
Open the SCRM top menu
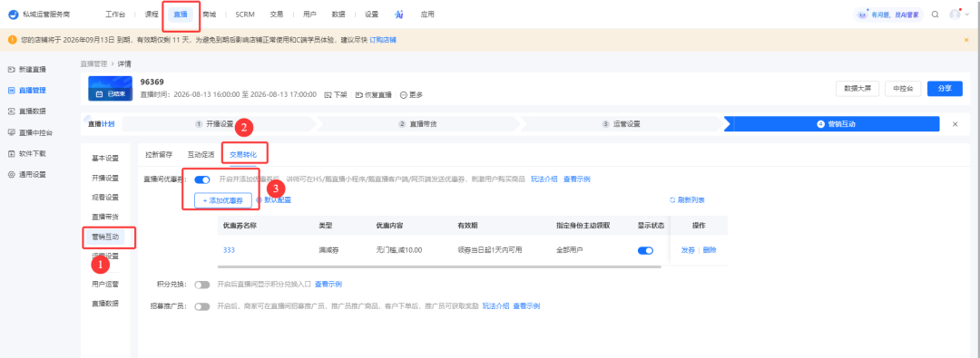245,15
